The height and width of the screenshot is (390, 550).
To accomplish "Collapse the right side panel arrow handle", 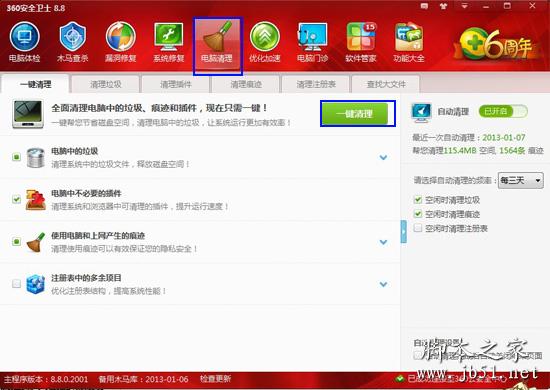I will tap(404, 231).
